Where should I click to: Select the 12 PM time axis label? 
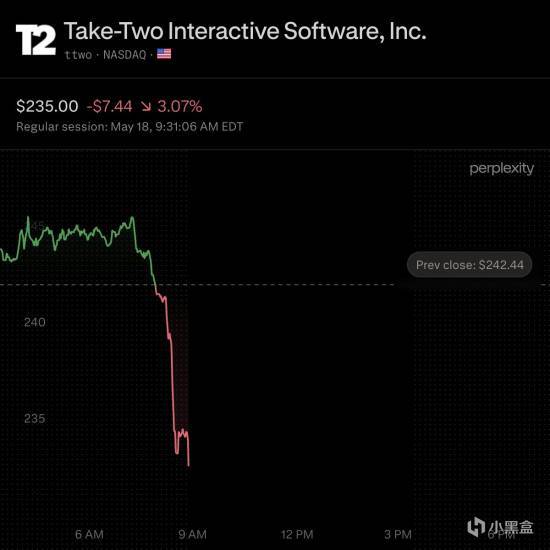297,535
